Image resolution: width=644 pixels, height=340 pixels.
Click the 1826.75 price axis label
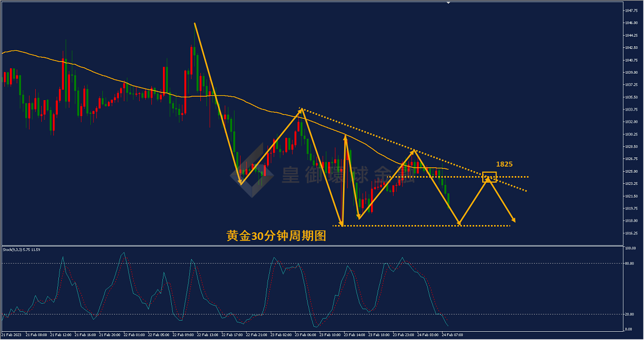[x=632, y=159]
